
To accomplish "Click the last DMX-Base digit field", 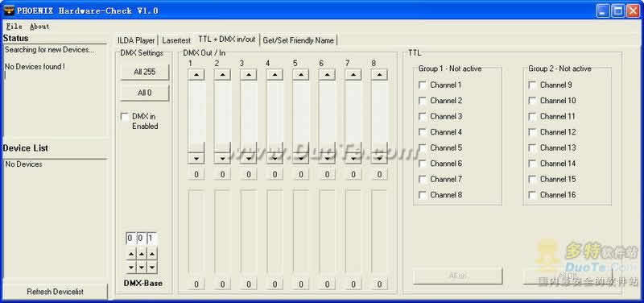I will click(152, 239).
